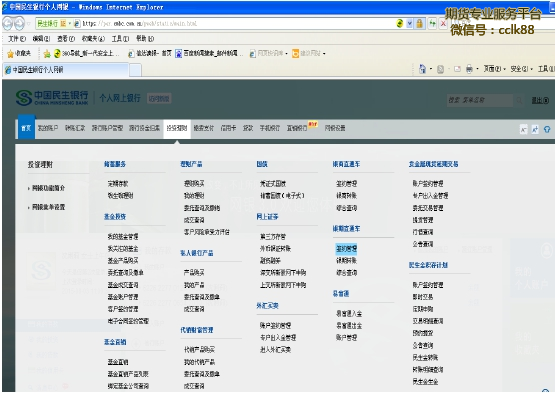The image size is (555, 393).
Task: Open the 360导航 bookmark in favorites bar
Action: [x=87, y=53]
